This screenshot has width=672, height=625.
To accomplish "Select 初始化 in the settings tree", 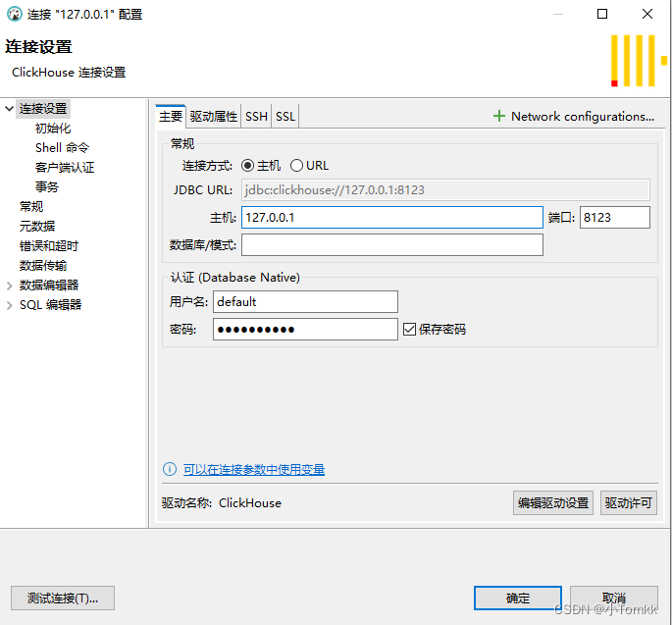I will point(53,129).
